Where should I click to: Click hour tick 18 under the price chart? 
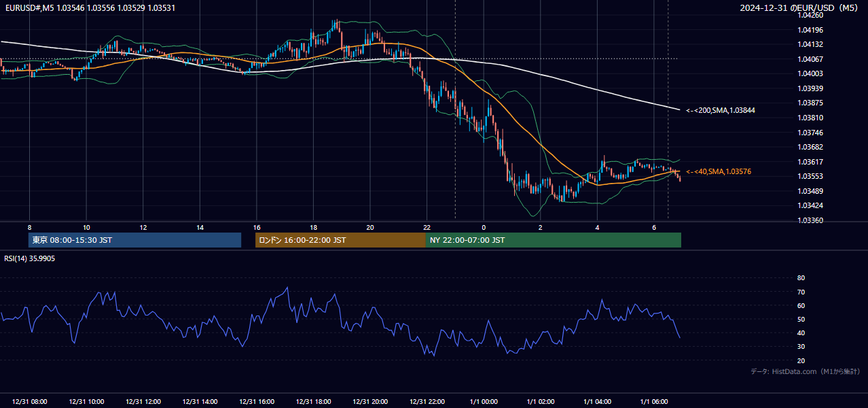(x=313, y=227)
